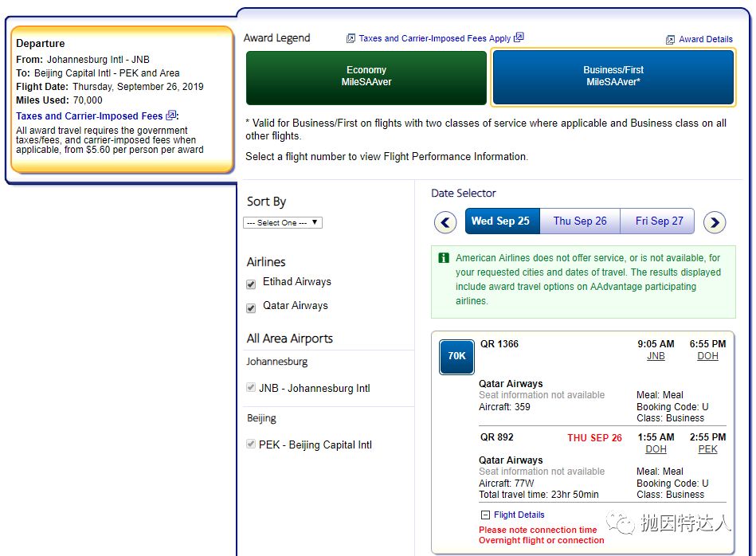Click 'Overnight flight or connection' warning
756x556 pixels.
point(542,541)
